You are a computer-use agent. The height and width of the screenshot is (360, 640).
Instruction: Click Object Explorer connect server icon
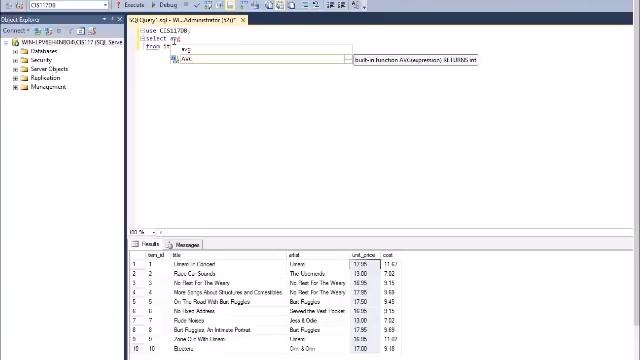[x=38, y=31]
